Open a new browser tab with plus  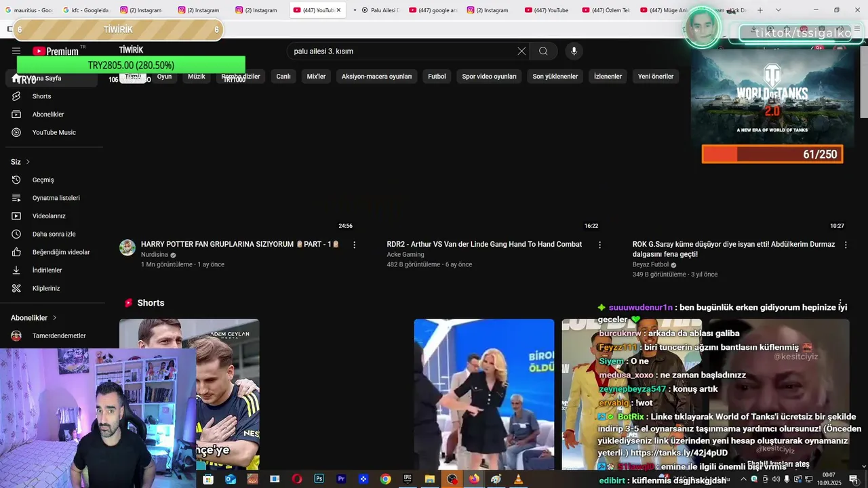point(760,10)
